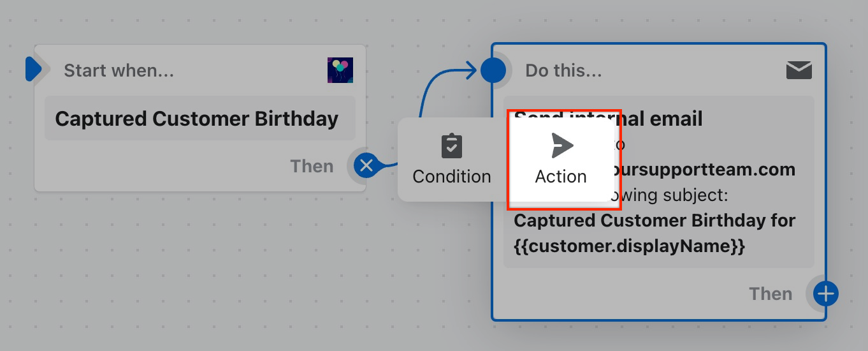The width and height of the screenshot is (868, 351).
Task: Choose the Action label in the popup menu
Action: pyautogui.click(x=561, y=176)
